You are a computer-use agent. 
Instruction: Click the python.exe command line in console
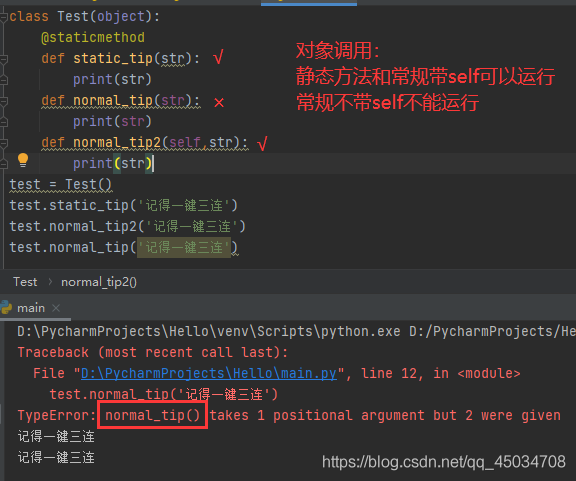pyautogui.click(x=296, y=331)
